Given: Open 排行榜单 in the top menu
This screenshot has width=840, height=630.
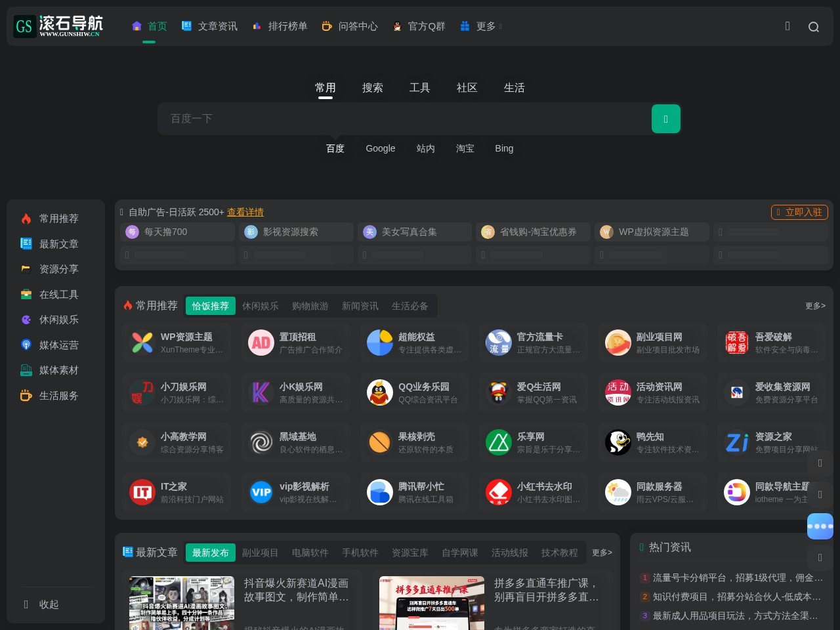Looking at the screenshot, I should (287, 26).
